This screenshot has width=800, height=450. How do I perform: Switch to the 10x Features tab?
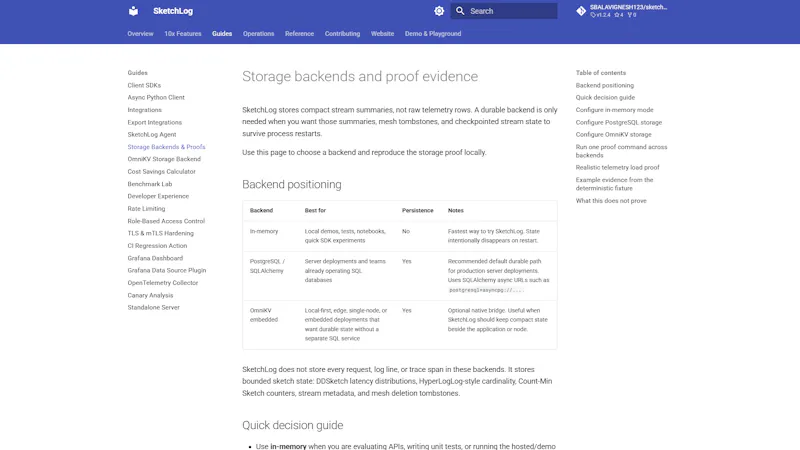183,34
